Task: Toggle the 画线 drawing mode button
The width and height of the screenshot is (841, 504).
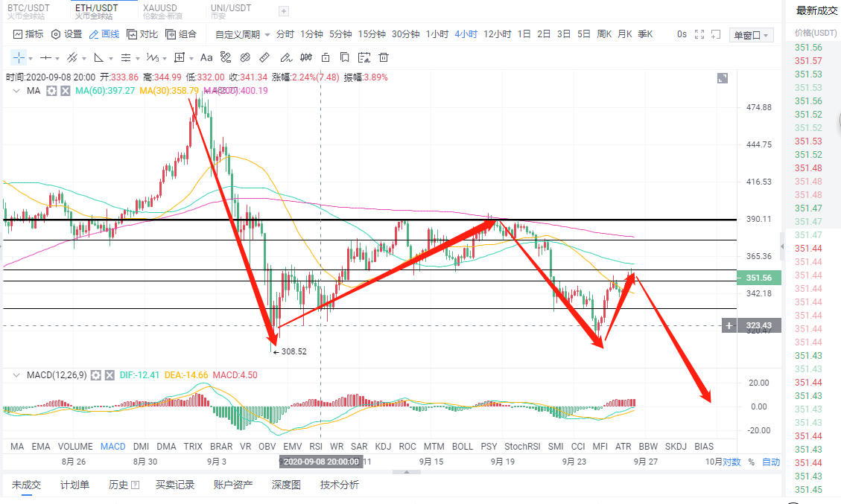Action: click(x=104, y=34)
